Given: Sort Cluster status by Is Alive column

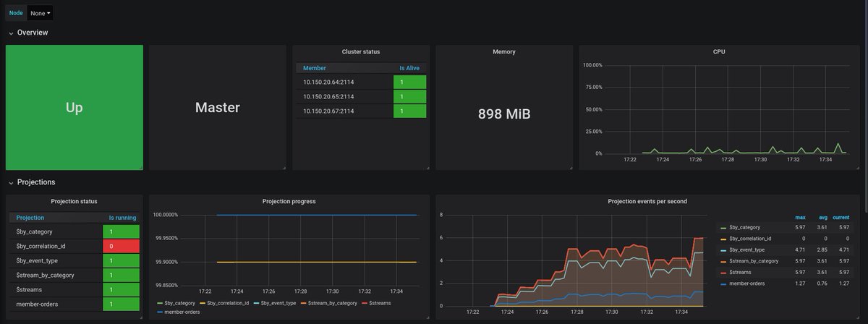Looking at the screenshot, I should (x=409, y=68).
